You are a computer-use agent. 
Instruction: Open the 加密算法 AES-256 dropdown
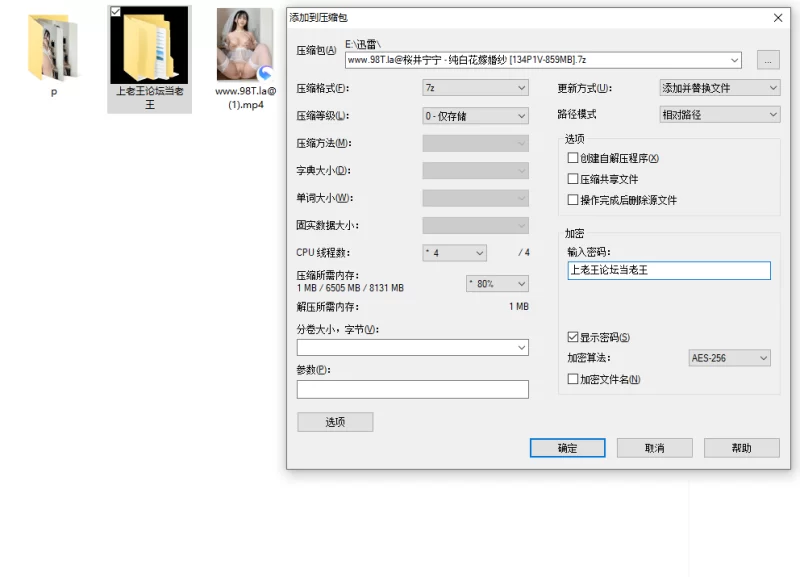(730, 358)
